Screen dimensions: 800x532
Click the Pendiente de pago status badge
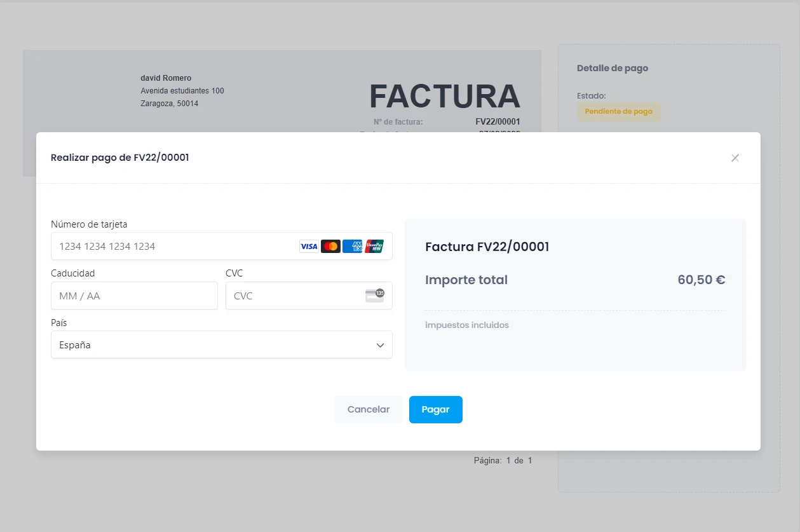(618, 111)
